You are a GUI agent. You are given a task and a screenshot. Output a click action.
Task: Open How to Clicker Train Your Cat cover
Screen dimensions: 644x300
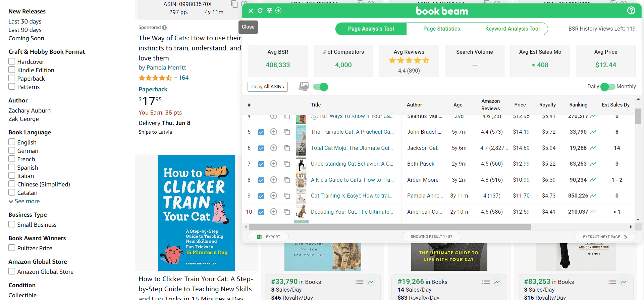[196, 213]
